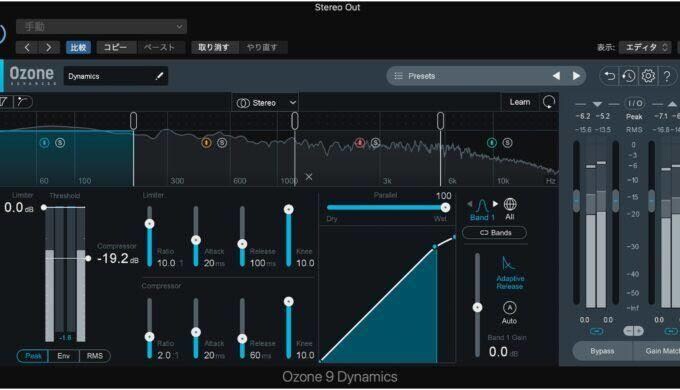Click the Limiter Attack slider knob

[196, 240]
